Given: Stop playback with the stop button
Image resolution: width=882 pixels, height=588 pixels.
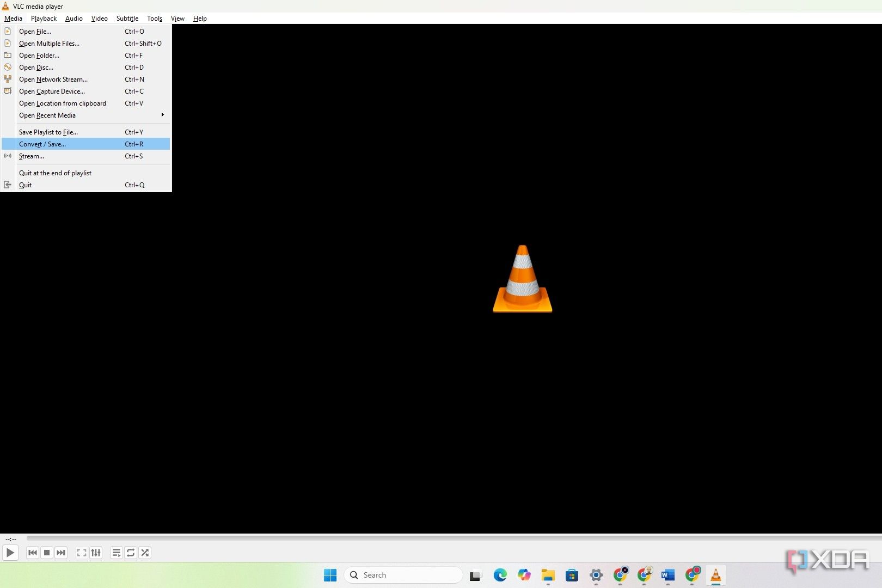Looking at the screenshot, I should pos(47,553).
